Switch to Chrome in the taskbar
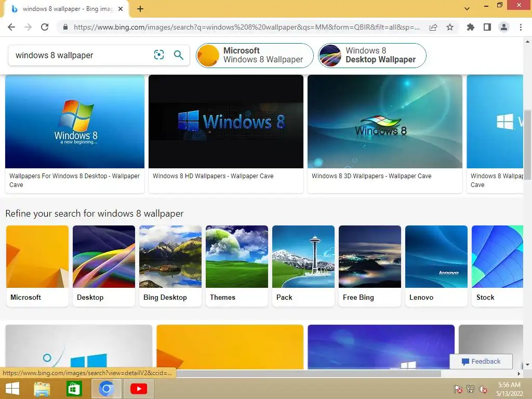This screenshot has width=532, height=399. [x=107, y=389]
